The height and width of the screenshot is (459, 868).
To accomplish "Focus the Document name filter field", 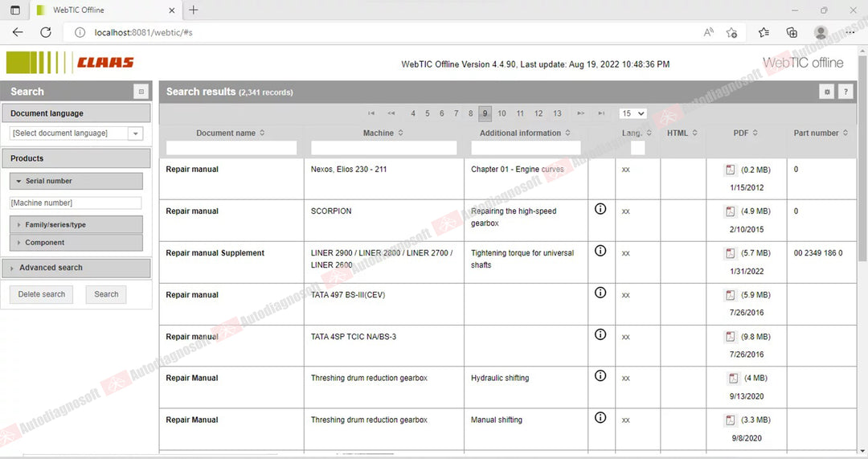I will 231,148.
